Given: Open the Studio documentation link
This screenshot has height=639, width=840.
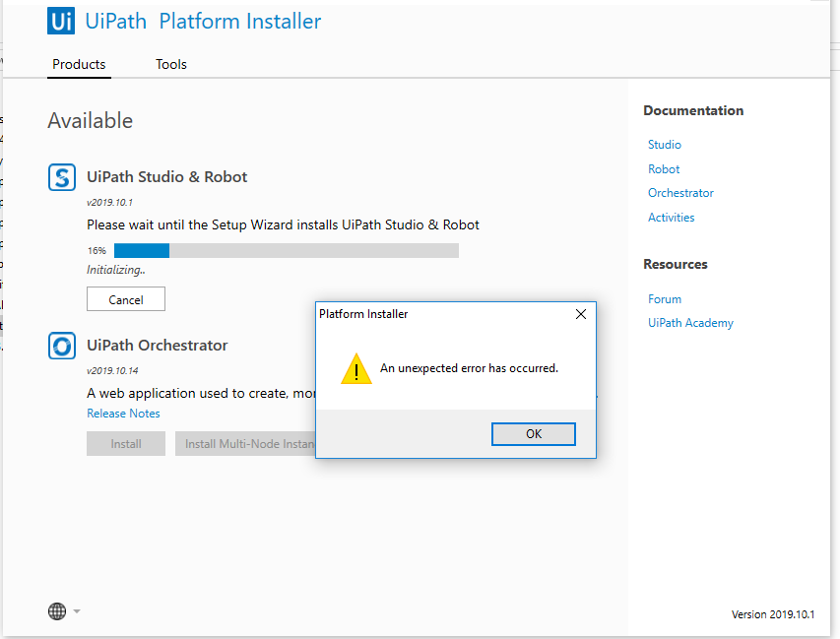Looking at the screenshot, I should pos(665,145).
